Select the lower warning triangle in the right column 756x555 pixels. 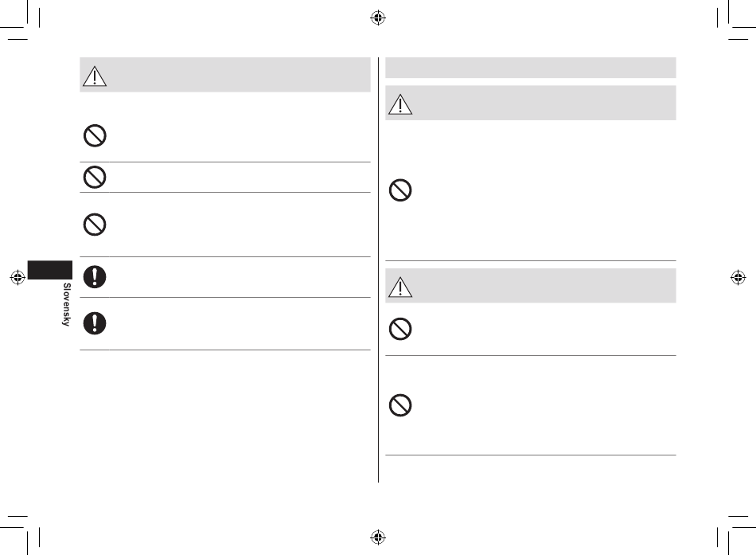400,287
